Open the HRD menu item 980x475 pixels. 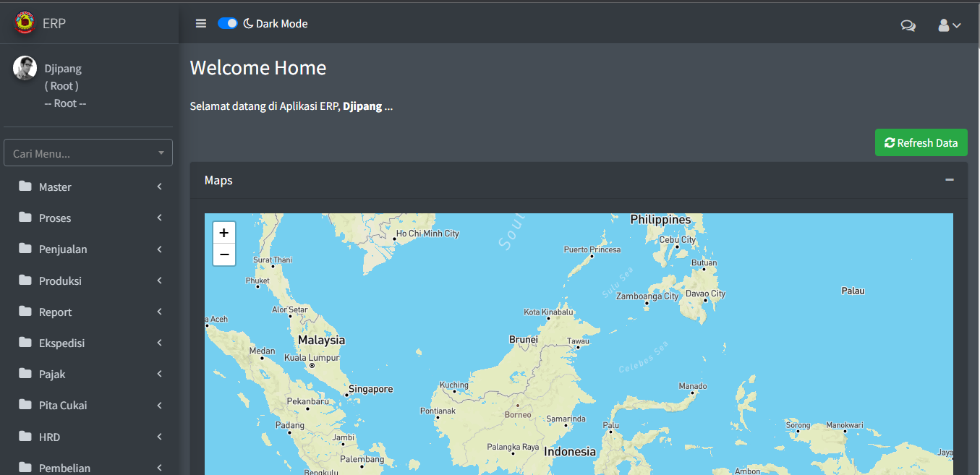tap(49, 437)
